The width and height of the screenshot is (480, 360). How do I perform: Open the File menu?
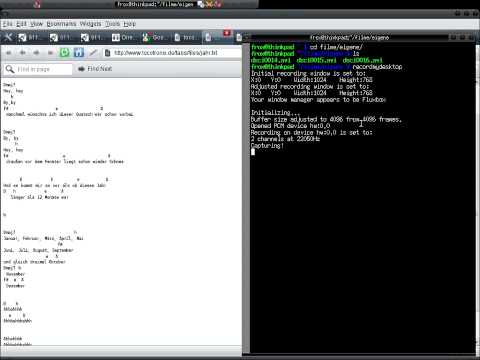7,24
